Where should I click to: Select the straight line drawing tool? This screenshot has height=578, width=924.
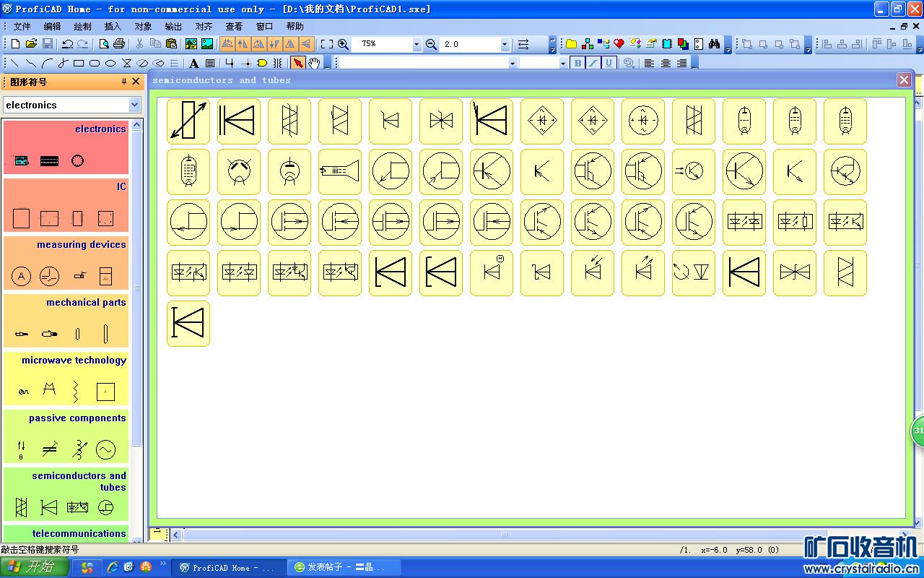[x=14, y=63]
